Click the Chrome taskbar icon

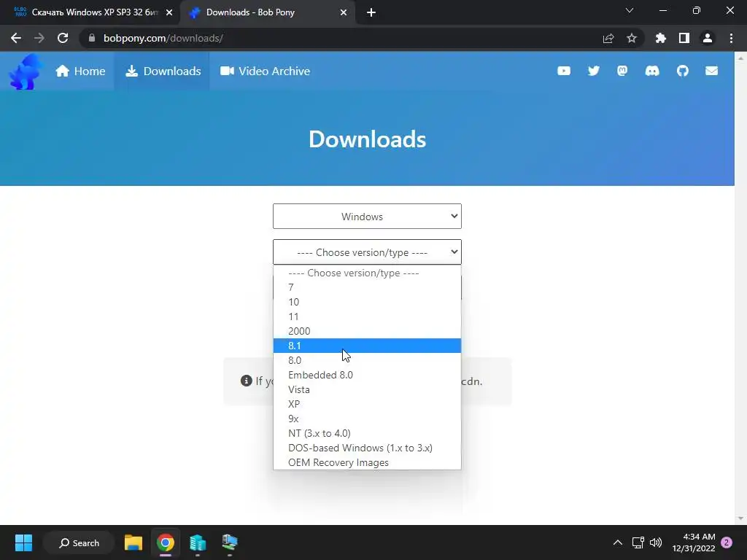tap(166, 542)
